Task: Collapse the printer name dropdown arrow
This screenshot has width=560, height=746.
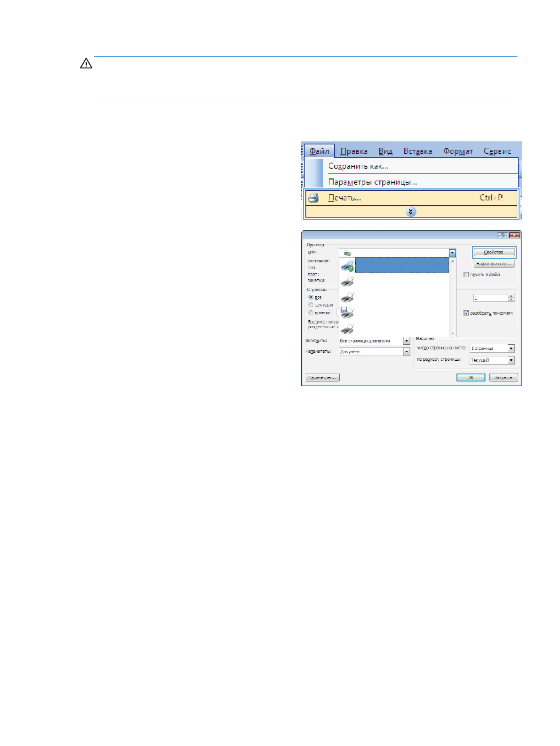Action: tap(452, 253)
